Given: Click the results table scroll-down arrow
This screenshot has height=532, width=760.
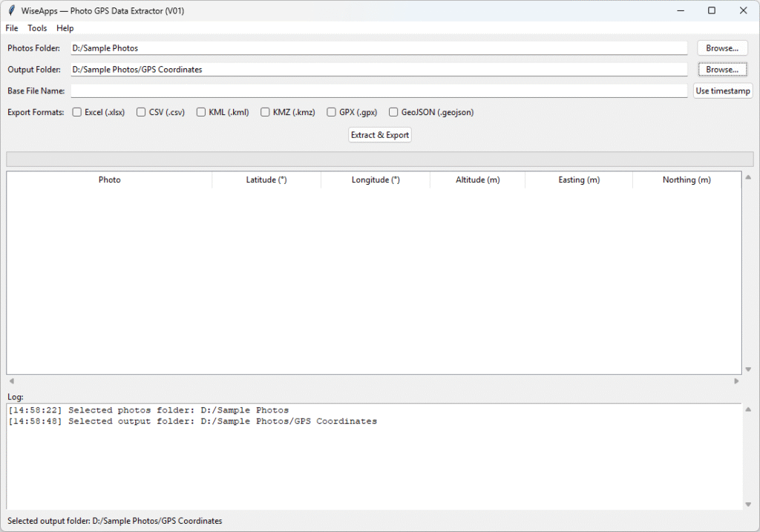Looking at the screenshot, I should (x=747, y=369).
